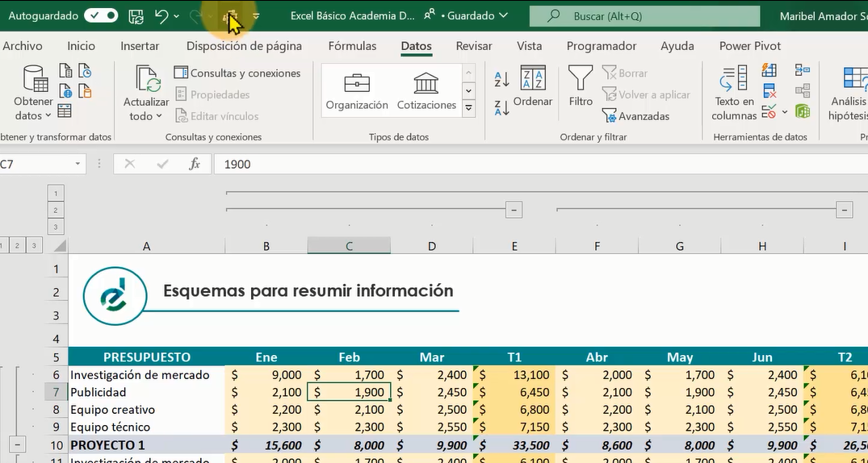Open the Actualizar todo dropdown

coord(146,93)
